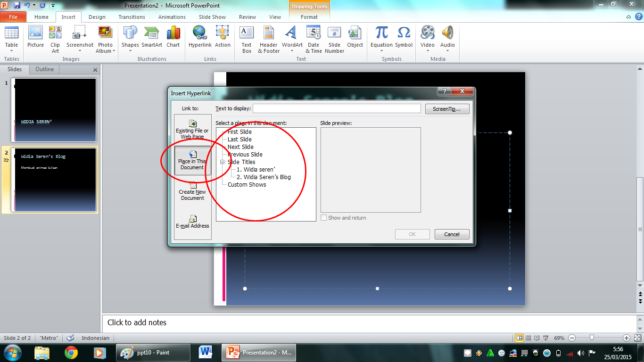Select slide 1 thumbnail
The image size is (644, 362).
(54, 110)
